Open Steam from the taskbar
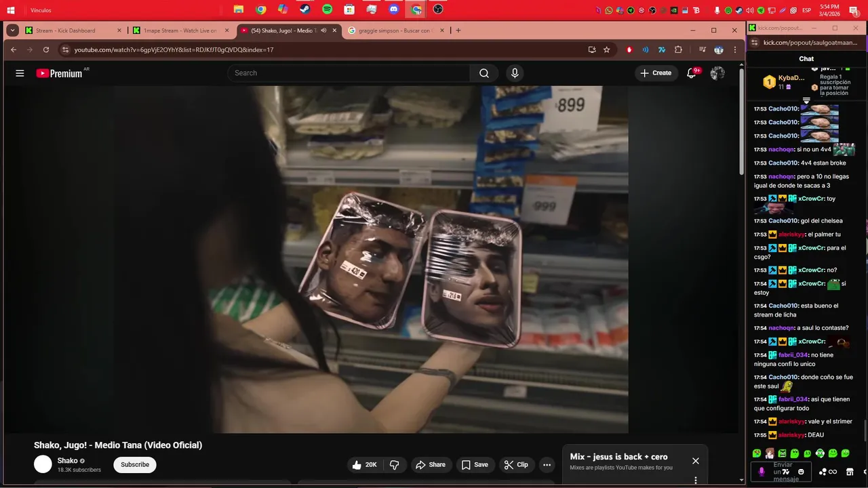The width and height of the screenshot is (868, 488). point(305,9)
